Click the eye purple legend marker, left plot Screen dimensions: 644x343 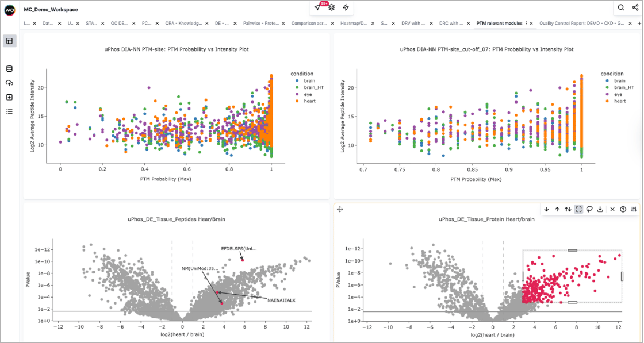click(295, 94)
